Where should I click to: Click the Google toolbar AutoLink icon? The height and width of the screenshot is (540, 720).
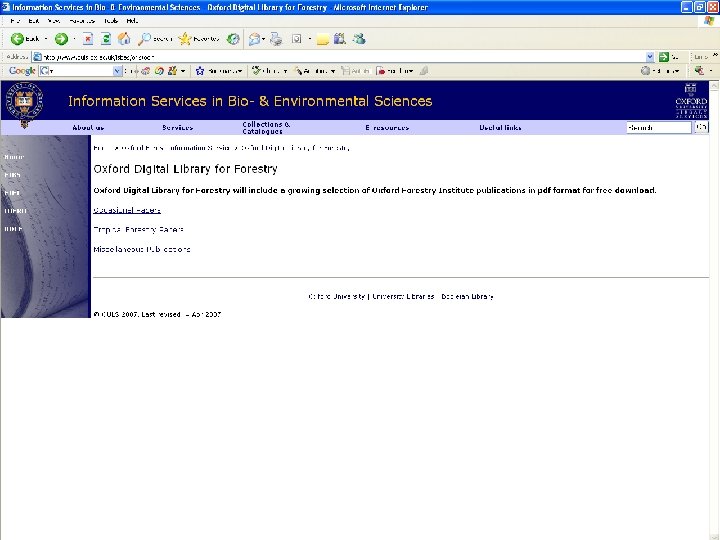pyautogui.click(x=298, y=71)
